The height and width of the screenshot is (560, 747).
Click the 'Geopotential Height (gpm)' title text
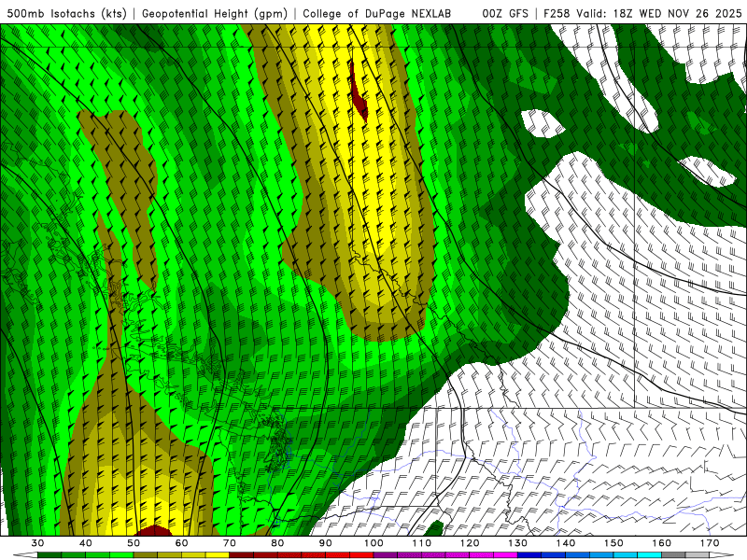[215, 14]
